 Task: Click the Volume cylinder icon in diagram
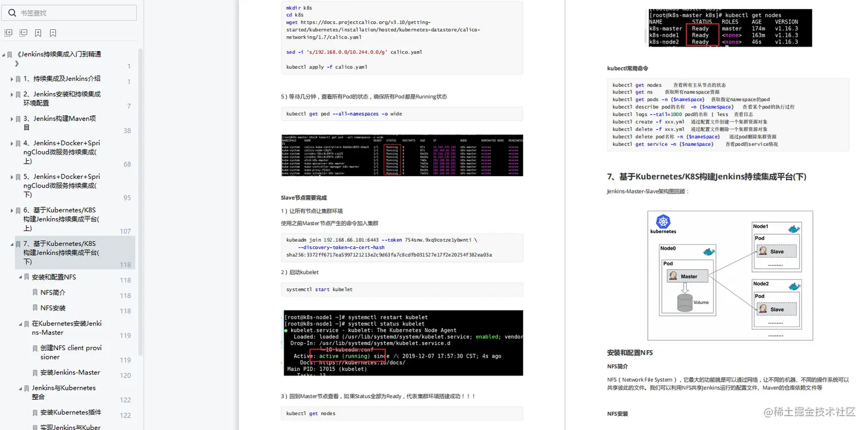(685, 303)
